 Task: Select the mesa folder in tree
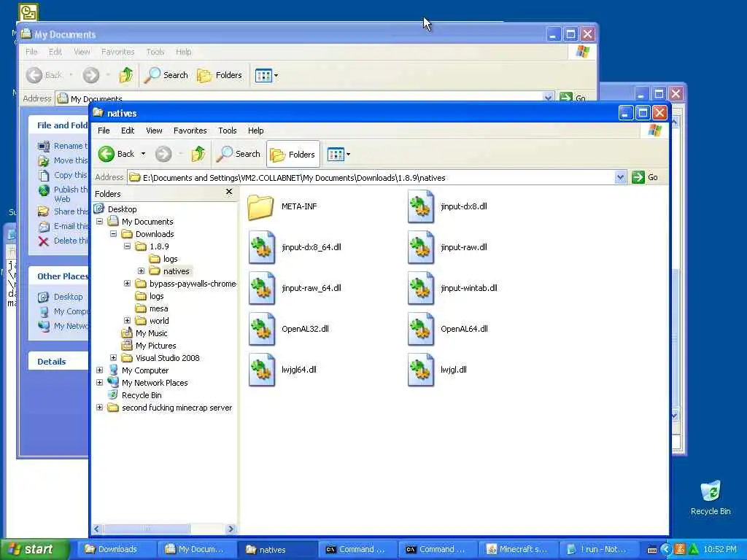click(x=158, y=308)
